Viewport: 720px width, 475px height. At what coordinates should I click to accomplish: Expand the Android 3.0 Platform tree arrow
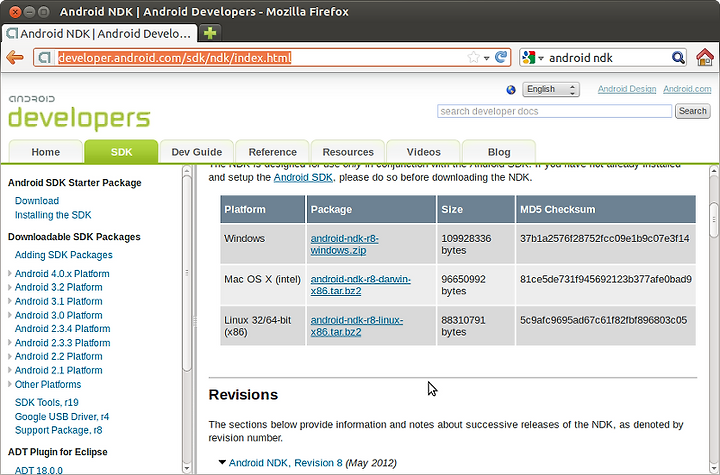coord(10,315)
